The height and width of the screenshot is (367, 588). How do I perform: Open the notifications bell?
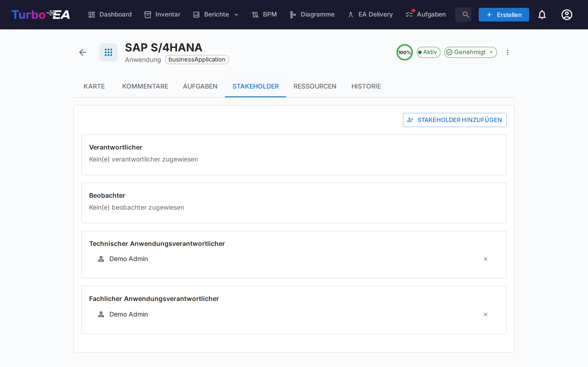[x=542, y=14]
